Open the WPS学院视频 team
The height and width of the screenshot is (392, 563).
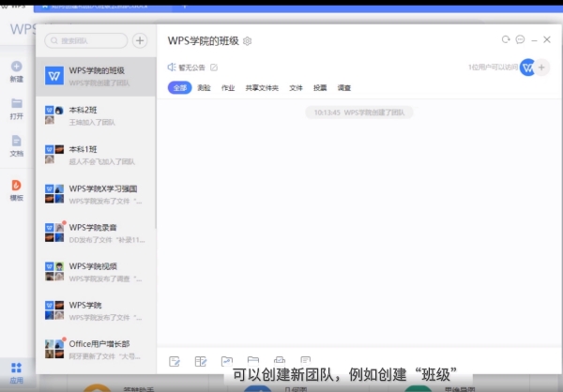96,272
